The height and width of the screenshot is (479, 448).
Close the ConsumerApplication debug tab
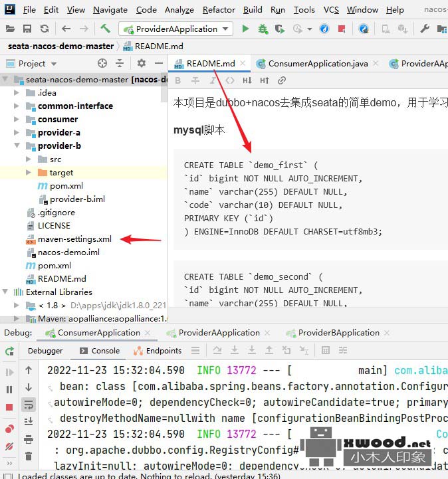[x=148, y=333]
